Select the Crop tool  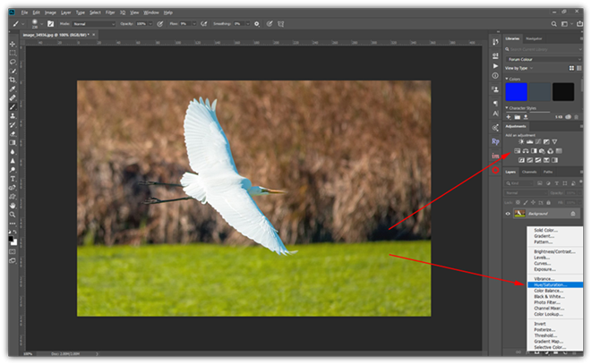[x=13, y=80]
